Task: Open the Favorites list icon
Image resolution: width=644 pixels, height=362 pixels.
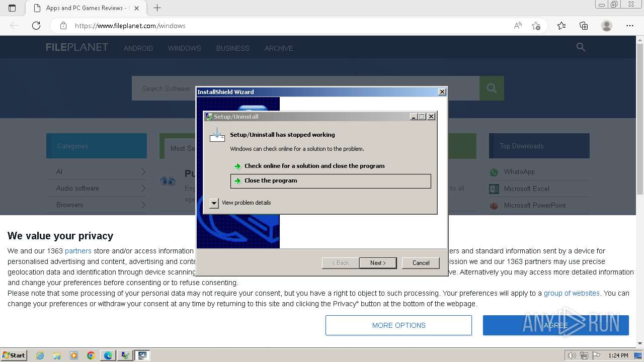Action: 561,26
